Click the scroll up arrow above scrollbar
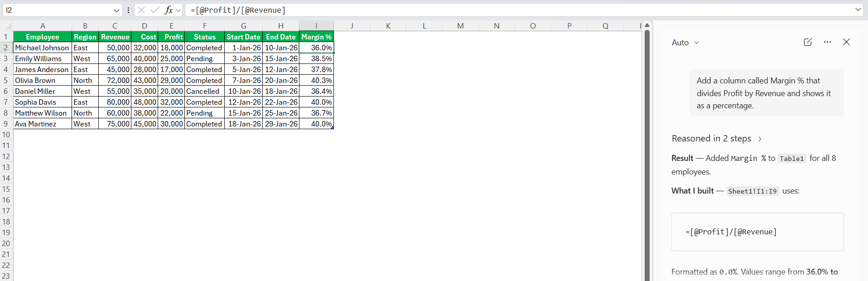Screen dimensions: 868x281 [x=647, y=25]
